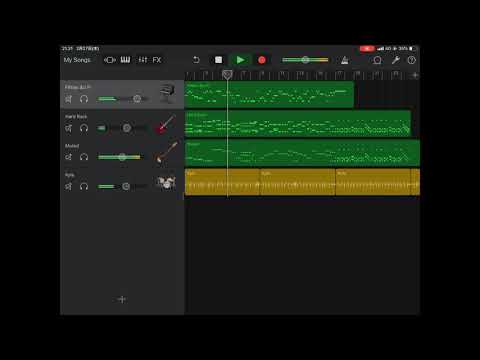Adjust the piano track volume slider
Viewport: 480px width, 360px height.
click(123, 99)
